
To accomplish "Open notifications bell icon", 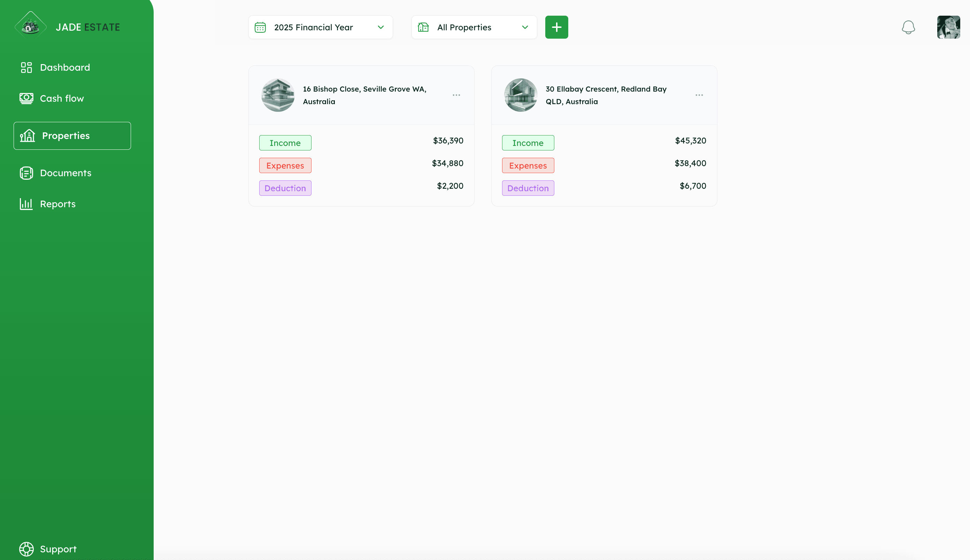I will pos(908,27).
